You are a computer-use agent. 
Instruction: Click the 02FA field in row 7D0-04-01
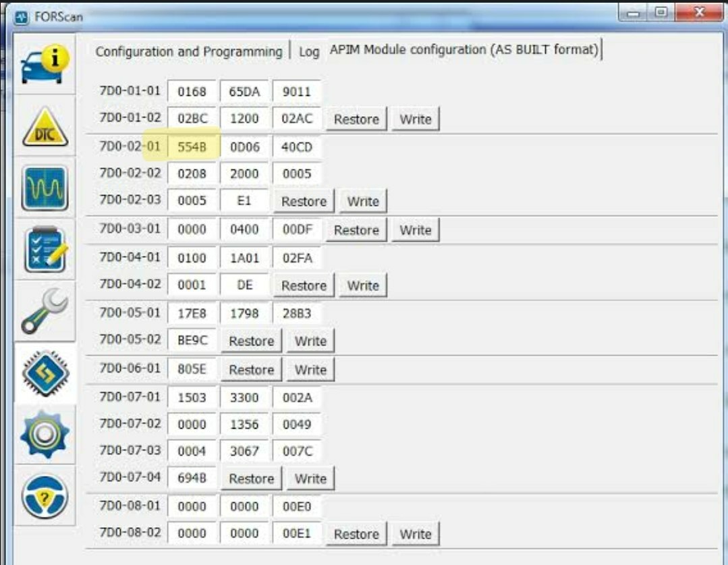[x=297, y=258]
